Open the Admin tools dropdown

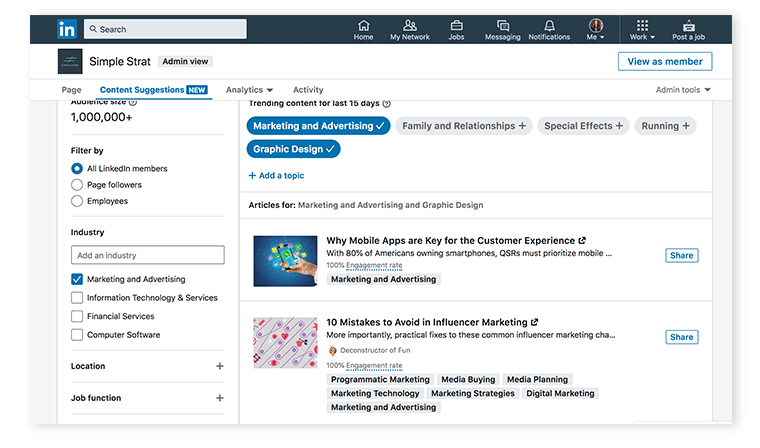pos(683,90)
